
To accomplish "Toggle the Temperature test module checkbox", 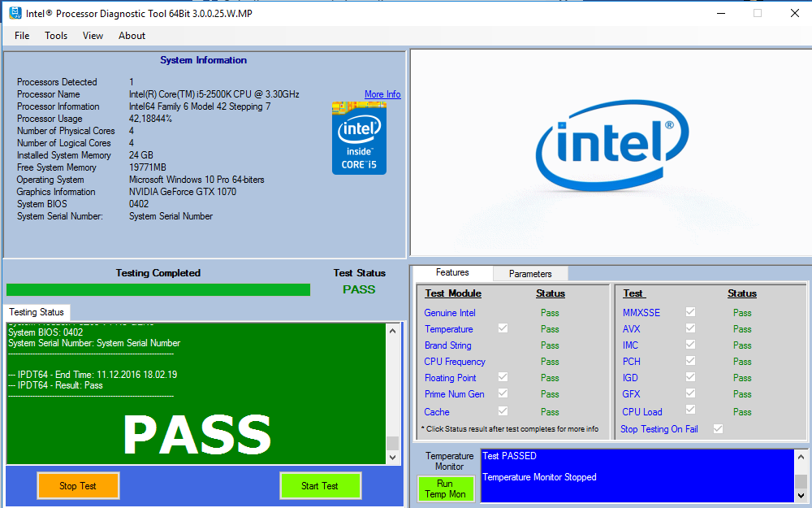I will [x=503, y=328].
